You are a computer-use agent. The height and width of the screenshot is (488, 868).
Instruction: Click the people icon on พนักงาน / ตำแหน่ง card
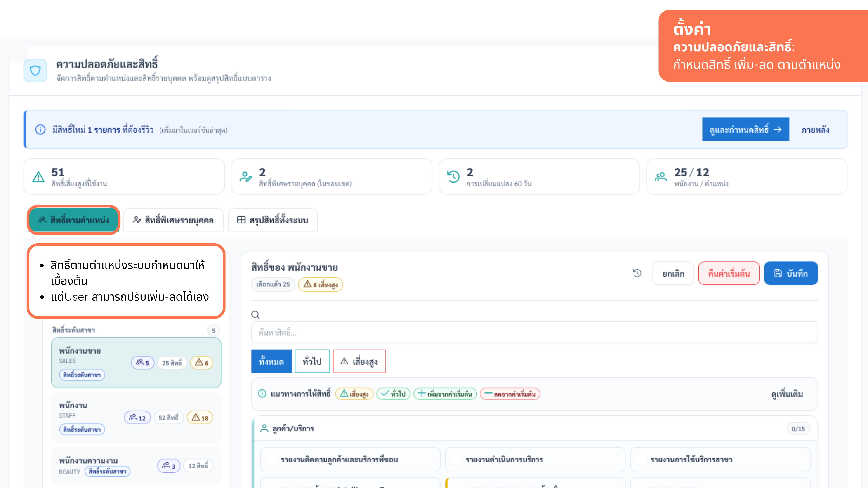click(x=661, y=176)
